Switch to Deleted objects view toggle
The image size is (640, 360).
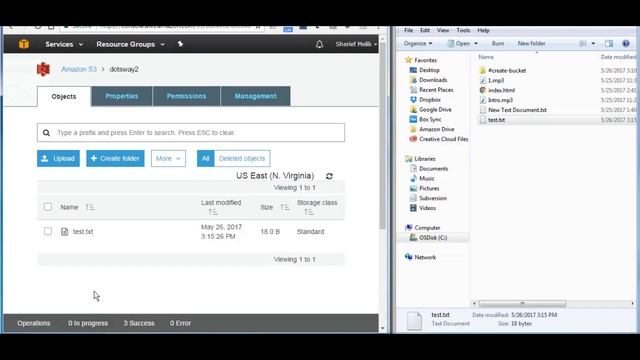(242, 158)
